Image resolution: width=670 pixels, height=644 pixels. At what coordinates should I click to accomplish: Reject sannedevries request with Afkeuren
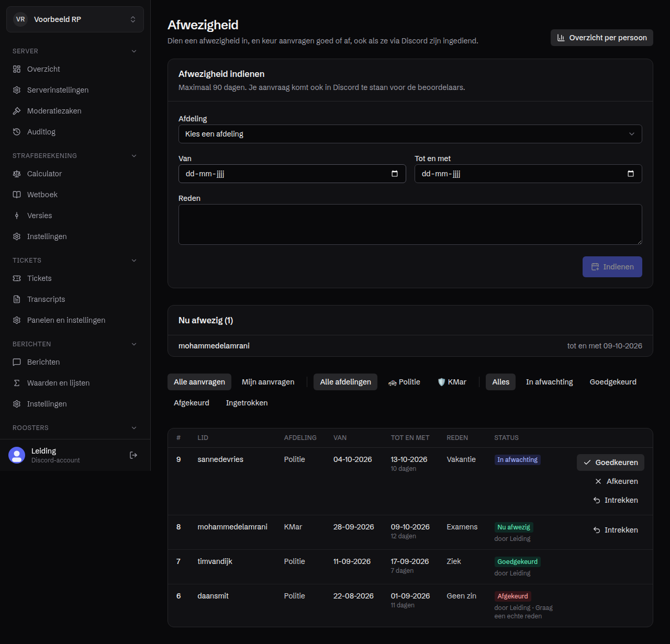(x=616, y=481)
